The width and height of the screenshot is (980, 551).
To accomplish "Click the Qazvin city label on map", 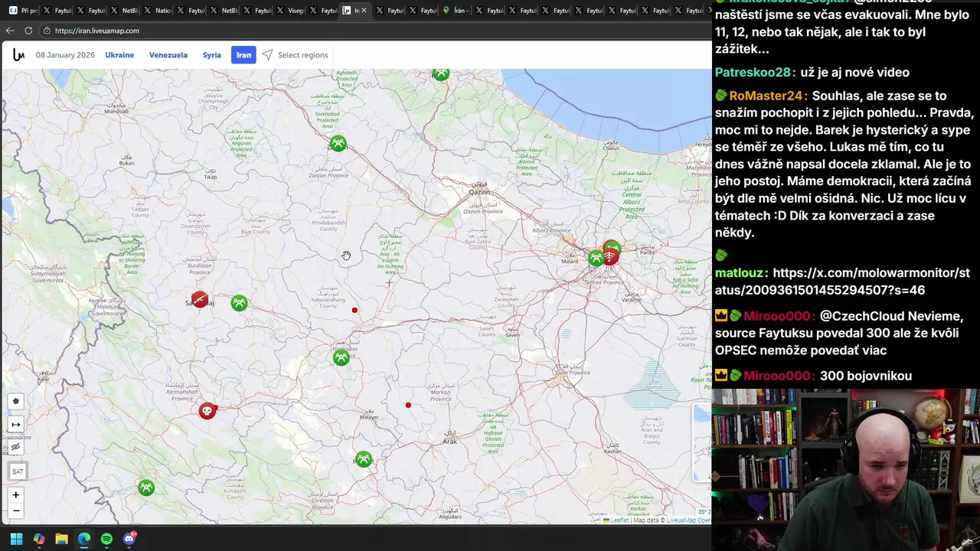I will tap(479, 193).
